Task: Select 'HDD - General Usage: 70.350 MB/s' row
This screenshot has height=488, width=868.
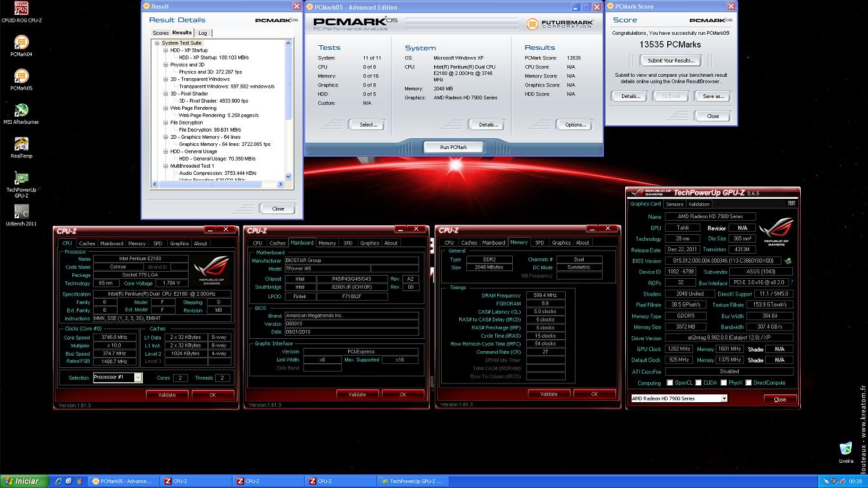Action: point(218,159)
